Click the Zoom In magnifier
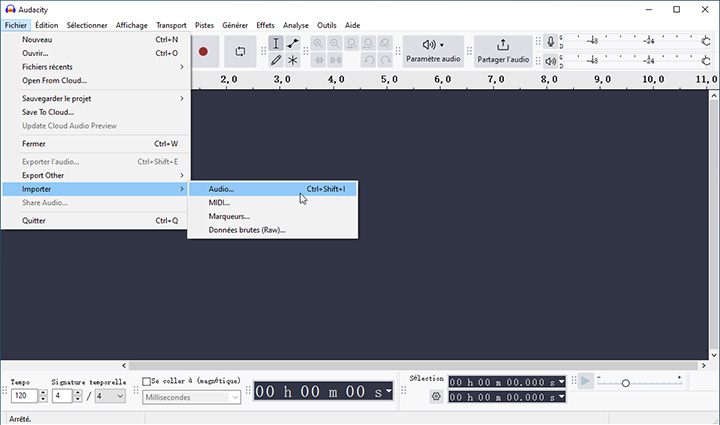Image resolution: width=720 pixels, height=425 pixels. (318, 44)
